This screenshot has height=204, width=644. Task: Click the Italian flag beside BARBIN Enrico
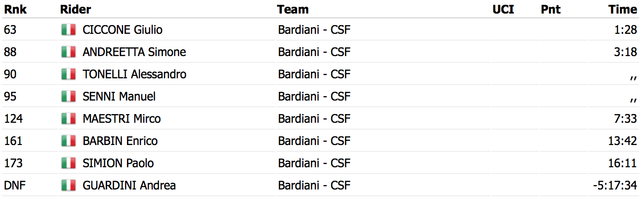(69, 141)
